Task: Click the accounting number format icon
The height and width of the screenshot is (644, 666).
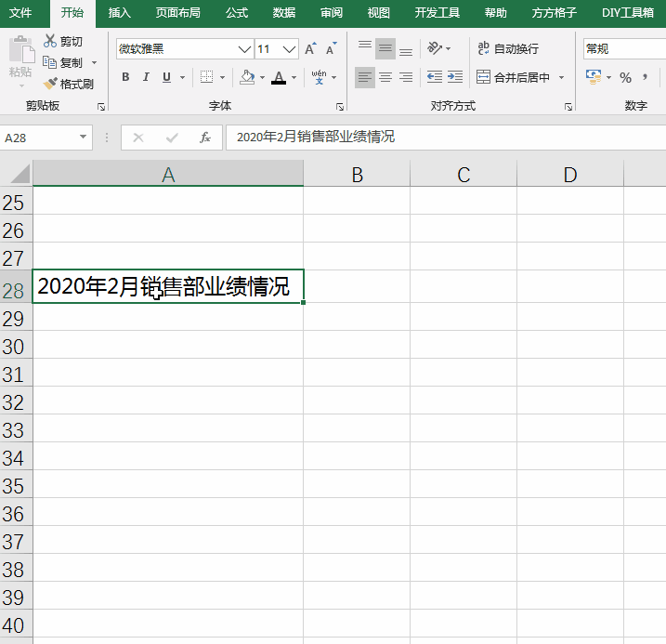Action: point(594,77)
